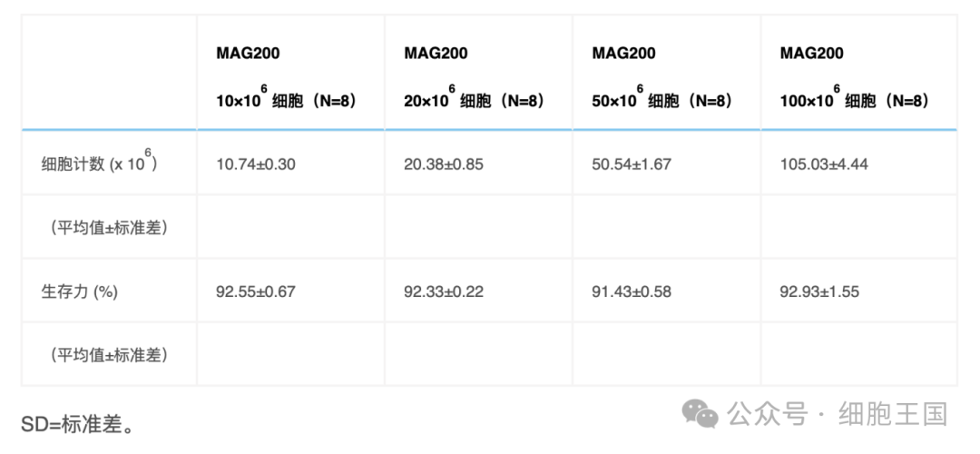This screenshot has height=454, width=980.
Task: Click the viability value 92.93±1.55
Action: (819, 292)
